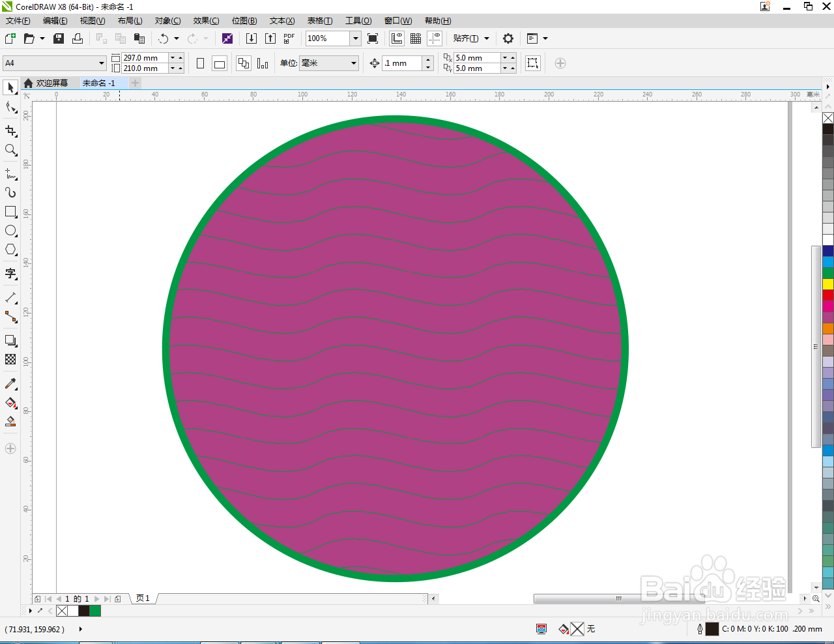Image resolution: width=834 pixels, height=644 pixels.
Task: Open the 位图(B) menu
Action: click(244, 21)
